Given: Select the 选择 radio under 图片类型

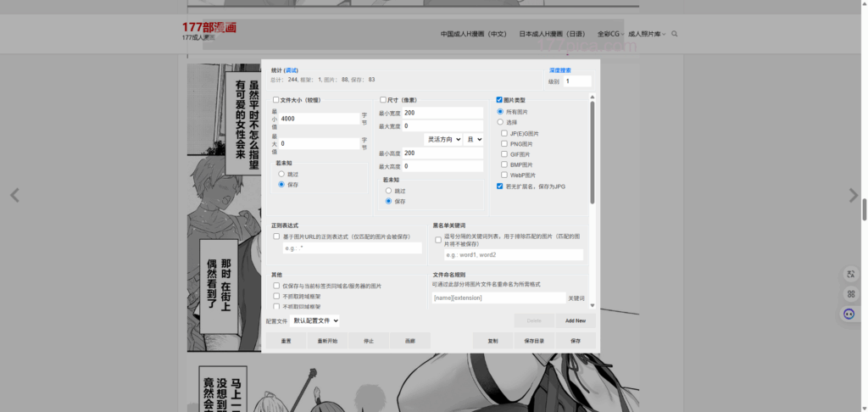Looking at the screenshot, I should (500, 122).
